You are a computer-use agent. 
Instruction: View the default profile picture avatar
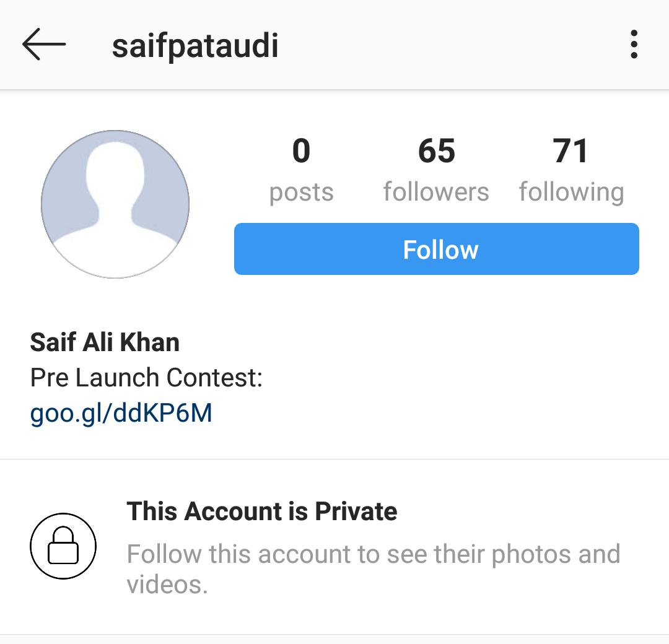[x=115, y=204]
